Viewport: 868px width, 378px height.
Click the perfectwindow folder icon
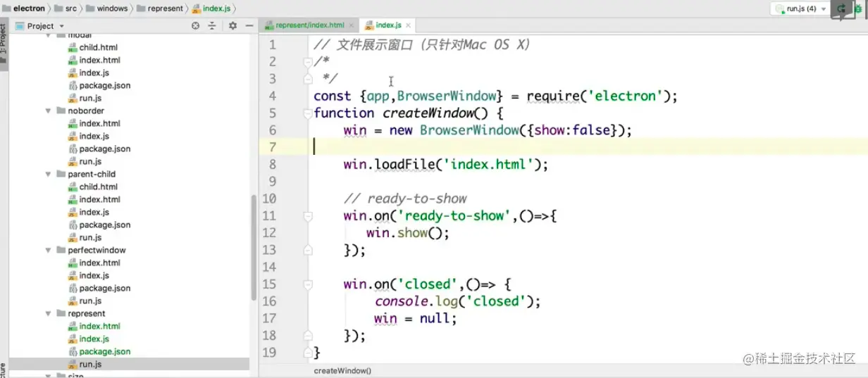click(61, 251)
